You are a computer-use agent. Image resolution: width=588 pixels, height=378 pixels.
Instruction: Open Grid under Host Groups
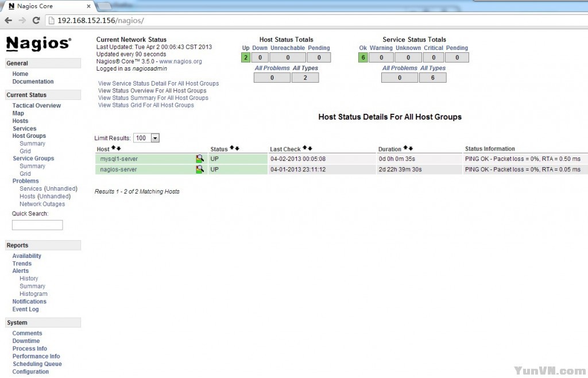(25, 151)
